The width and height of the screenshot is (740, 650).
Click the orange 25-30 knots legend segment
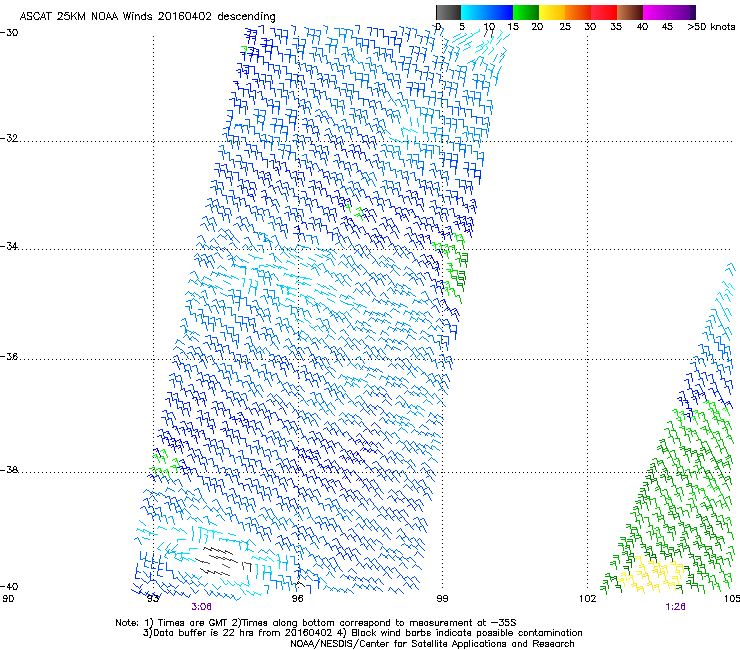pyautogui.click(x=578, y=12)
